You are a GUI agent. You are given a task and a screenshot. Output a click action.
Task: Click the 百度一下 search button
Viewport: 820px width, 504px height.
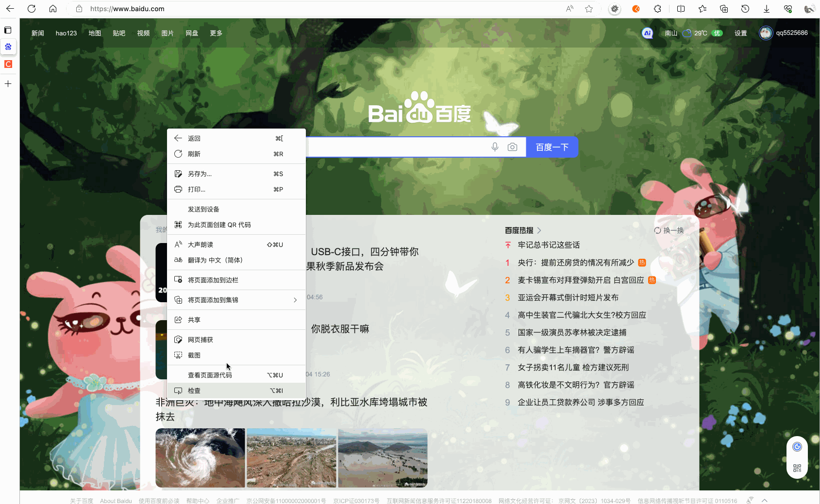552,147
